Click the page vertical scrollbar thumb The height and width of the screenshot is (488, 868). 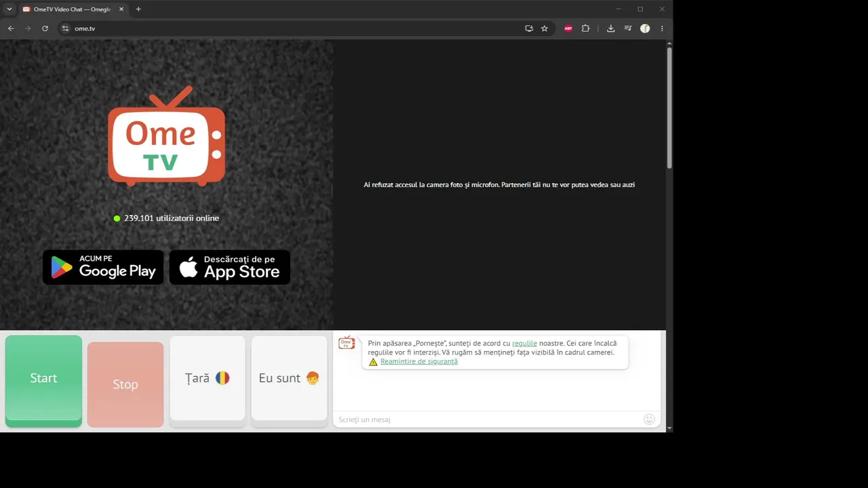pyautogui.click(x=669, y=108)
